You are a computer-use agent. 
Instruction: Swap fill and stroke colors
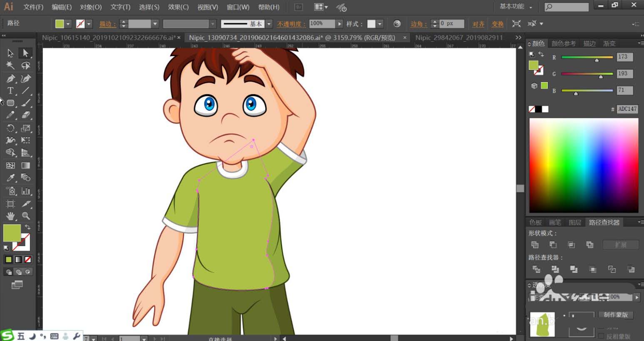[x=27, y=227]
